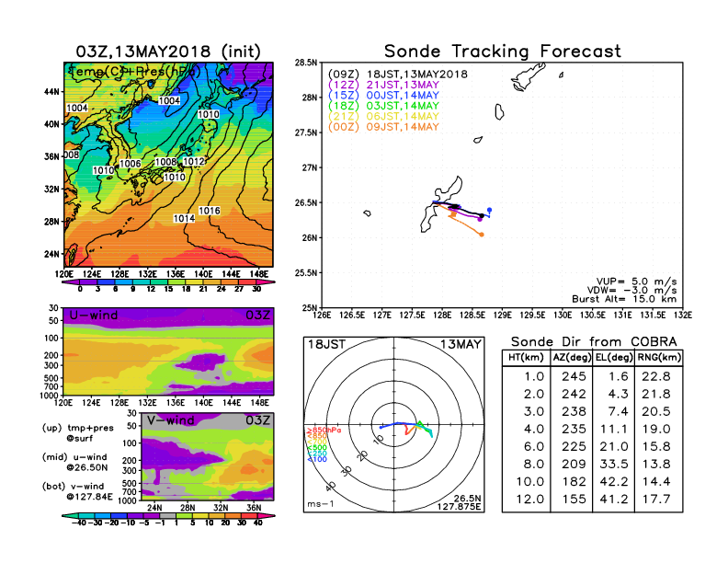Click the purple swatch left of 0 on the temperature colorbar
This screenshot has height=563, width=728.
71,282
